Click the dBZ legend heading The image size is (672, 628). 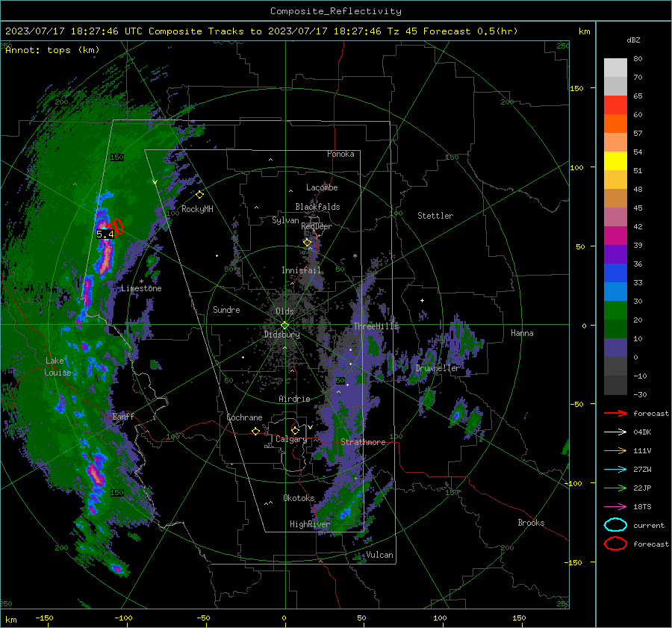tap(633, 40)
